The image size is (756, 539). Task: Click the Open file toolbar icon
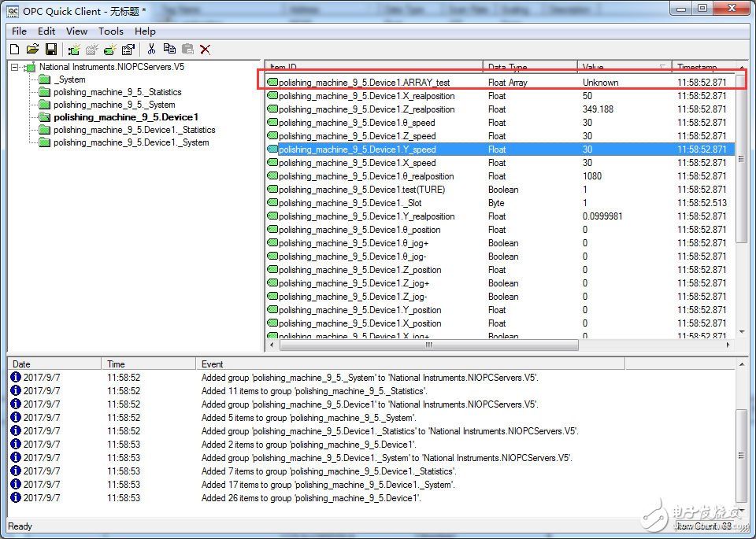click(32, 49)
